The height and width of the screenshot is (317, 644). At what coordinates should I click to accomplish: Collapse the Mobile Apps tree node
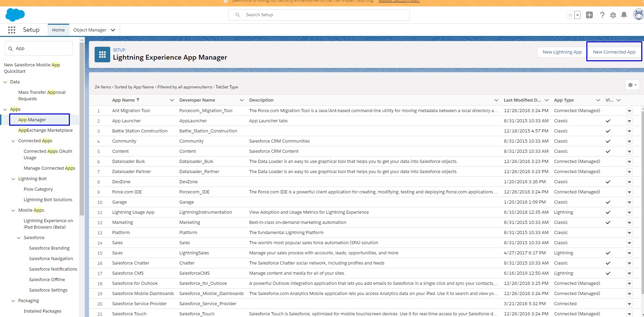13,210
